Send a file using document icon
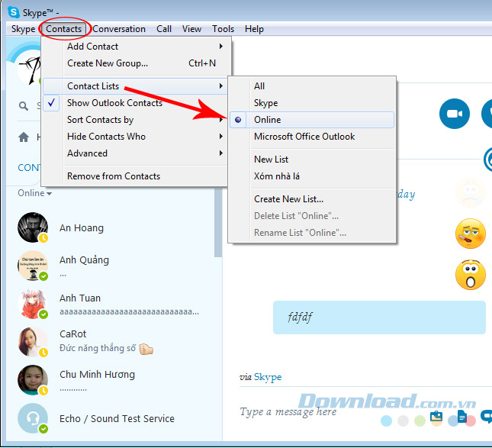This screenshot has width=492, height=448. coord(462,417)
